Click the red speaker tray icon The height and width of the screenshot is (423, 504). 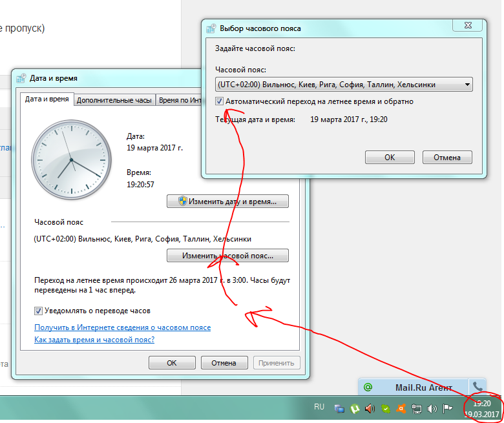click(x=370, y=408)
